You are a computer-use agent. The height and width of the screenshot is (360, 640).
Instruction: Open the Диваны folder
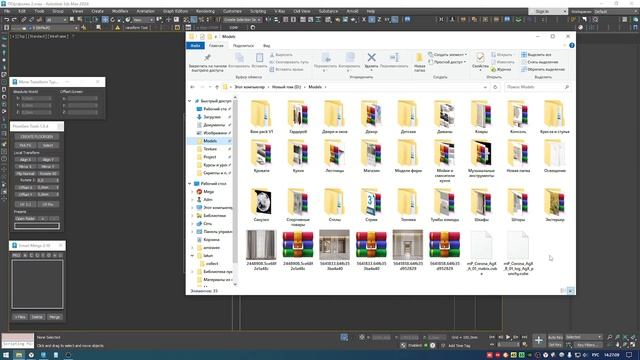click(444, 118)
